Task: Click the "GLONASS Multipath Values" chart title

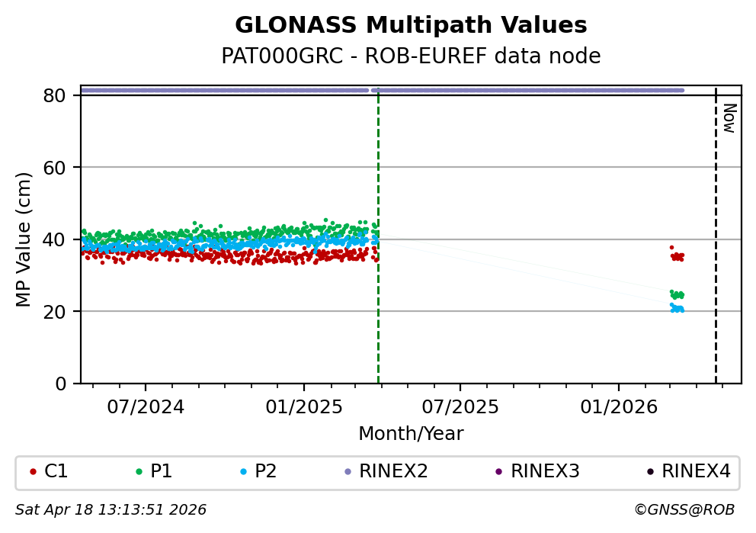Action: click(x=411, y=26)
